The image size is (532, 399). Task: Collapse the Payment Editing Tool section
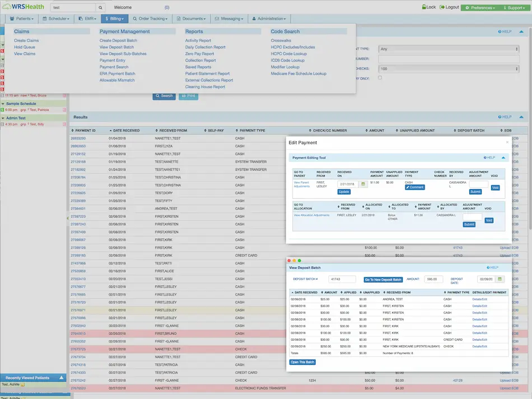[x=503, y=158]
